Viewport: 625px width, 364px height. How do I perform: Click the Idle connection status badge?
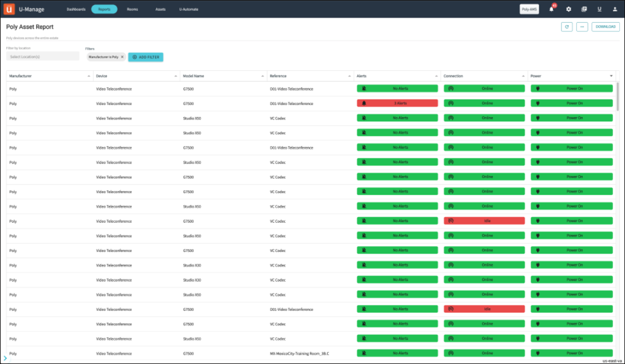pyautogui.click(x=484, y=221)
